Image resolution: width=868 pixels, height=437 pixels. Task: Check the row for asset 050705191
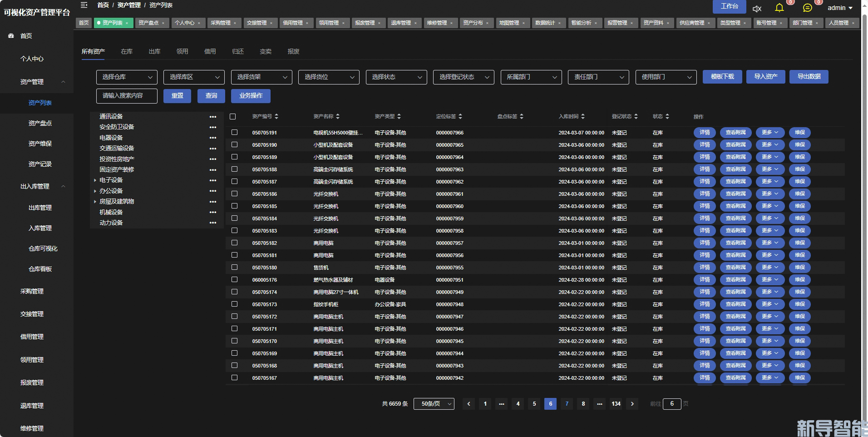click(234, 132)
